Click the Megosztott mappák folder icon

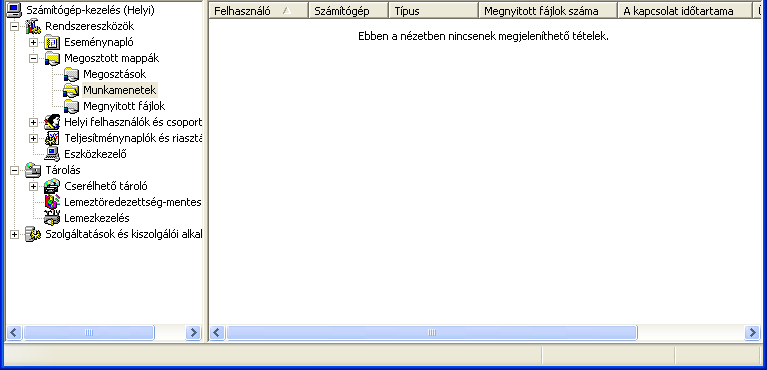52,58
